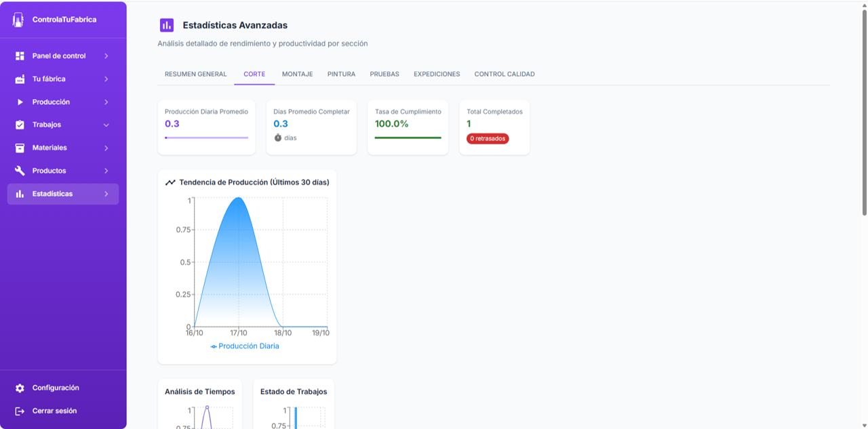The height and width of the screenshot is (429, 868).
Task: Open Configuración settings
Action: pyautogui.click(x=57, y=388)
